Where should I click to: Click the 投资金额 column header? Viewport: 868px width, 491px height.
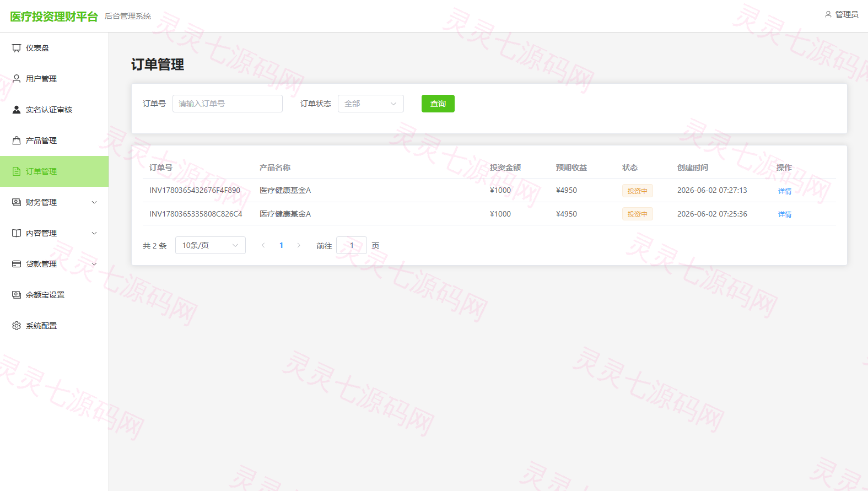click(x=505, y=168)
